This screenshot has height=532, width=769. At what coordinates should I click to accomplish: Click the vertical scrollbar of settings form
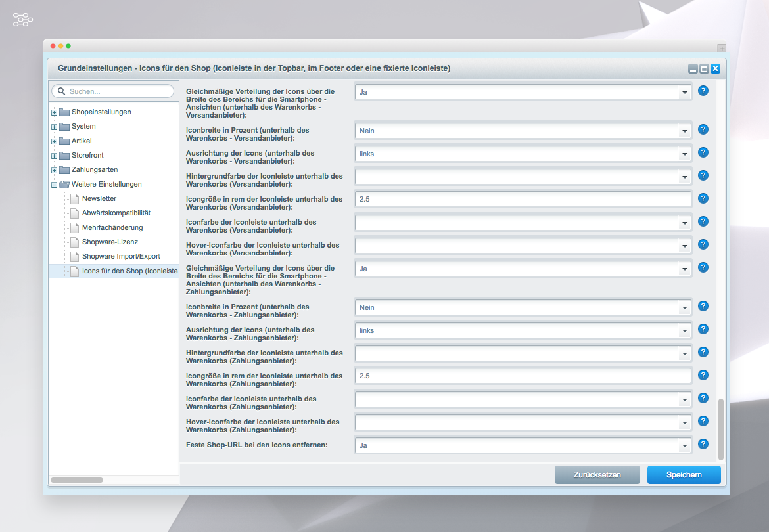click(x=720, y=429)
